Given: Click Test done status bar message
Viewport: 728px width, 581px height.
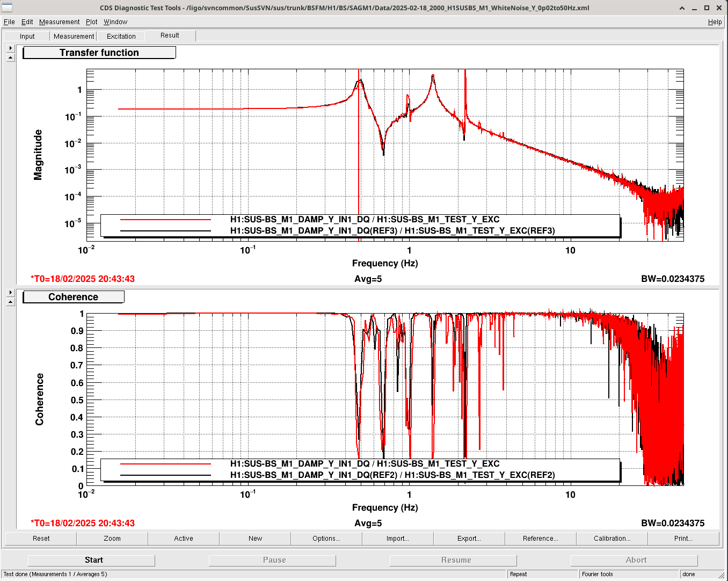Looking at the screenshot, I should coord(55,574).
